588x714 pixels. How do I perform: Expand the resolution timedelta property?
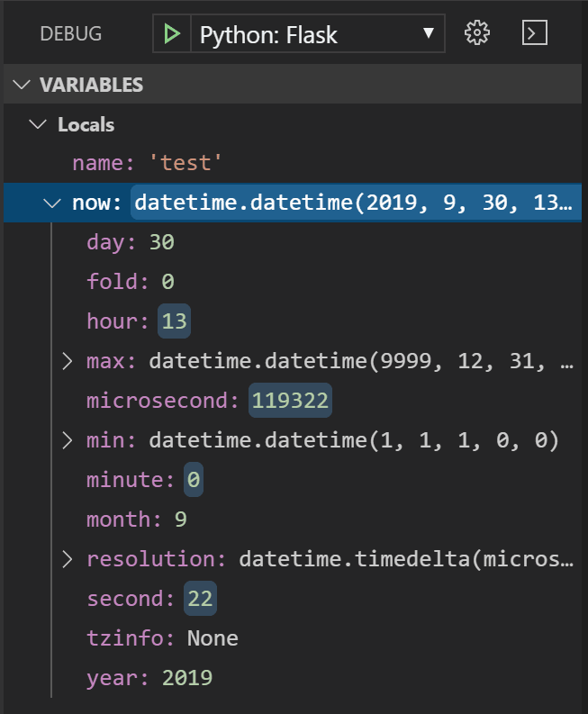click(x=68, y=559)
